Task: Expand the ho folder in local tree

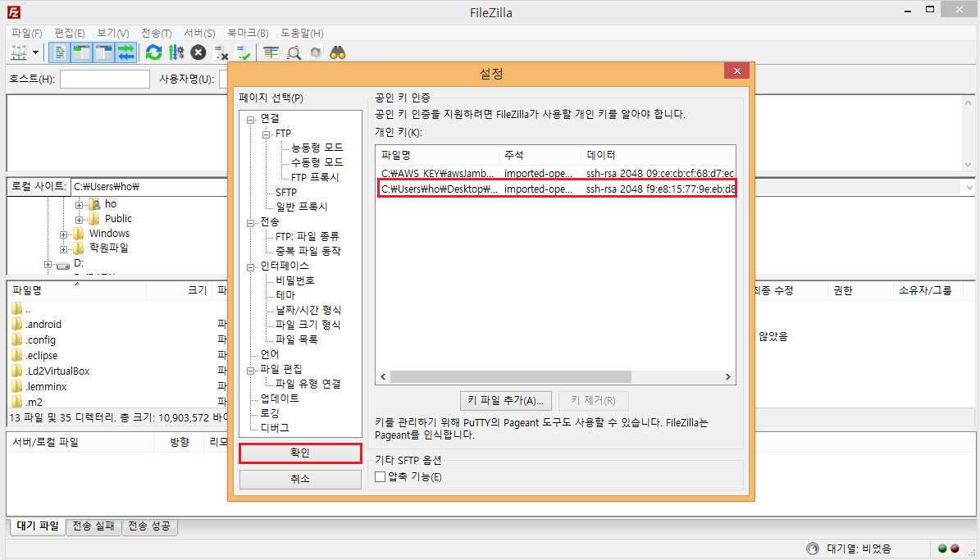Action: tap(79, 205)
